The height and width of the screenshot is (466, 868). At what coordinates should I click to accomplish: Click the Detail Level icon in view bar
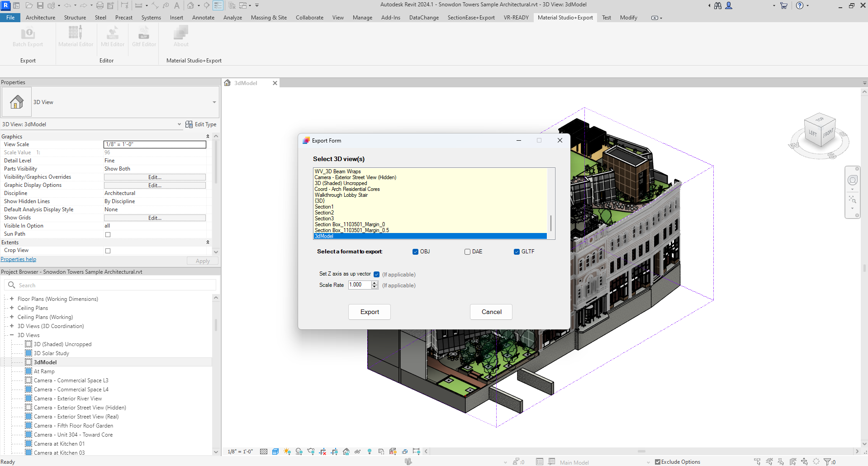click(264, 452)
